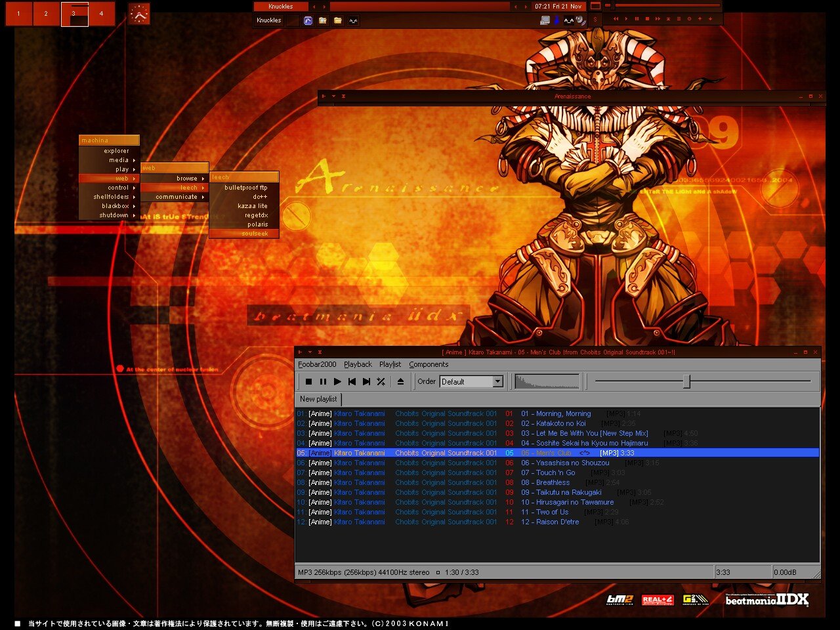The image size is (840, 630).
Task: Switch to workspace 1
Action: (x=18, y=14)
